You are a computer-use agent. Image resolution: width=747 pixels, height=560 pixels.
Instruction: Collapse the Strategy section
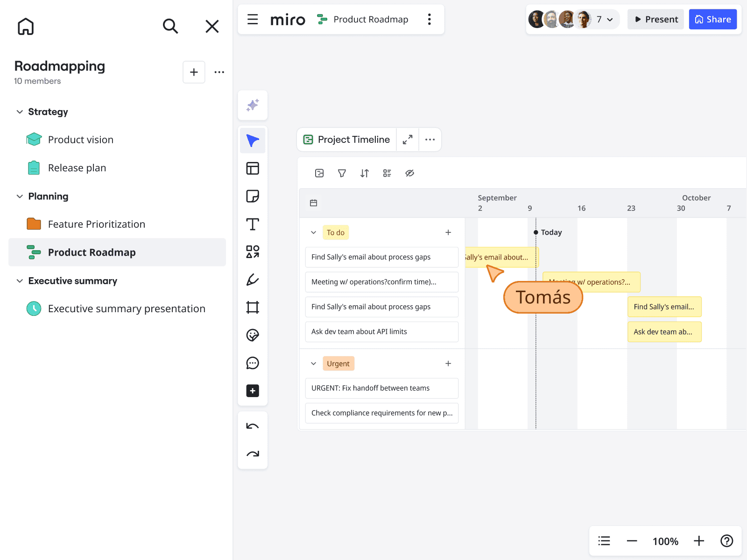point(20,112)
